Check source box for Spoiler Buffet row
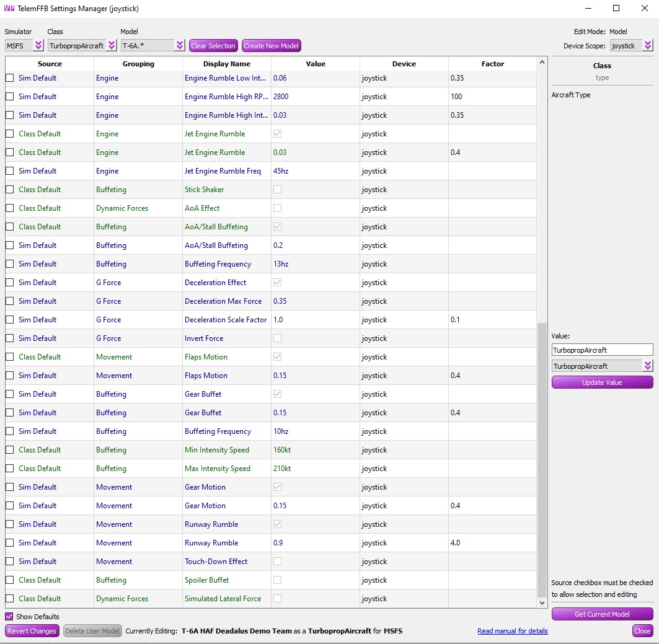659x644 pixels. 10,580
